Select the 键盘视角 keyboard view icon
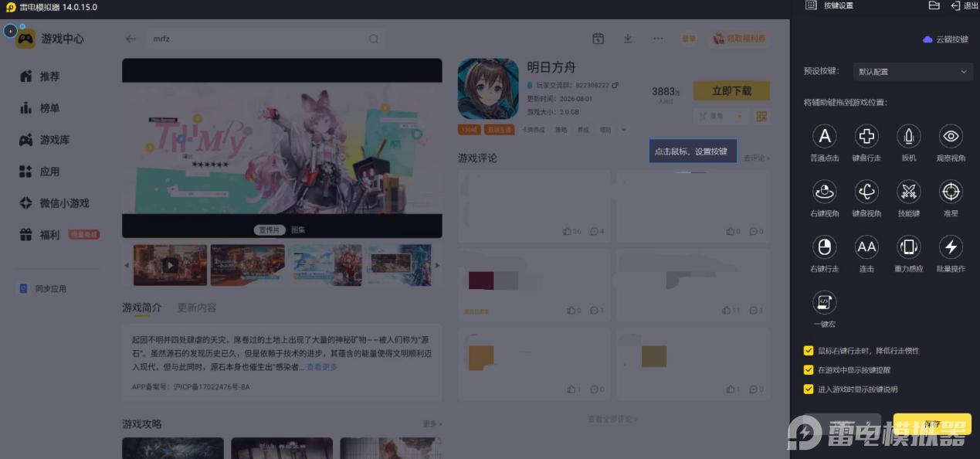The image size is (980, 459). (866, 192)
